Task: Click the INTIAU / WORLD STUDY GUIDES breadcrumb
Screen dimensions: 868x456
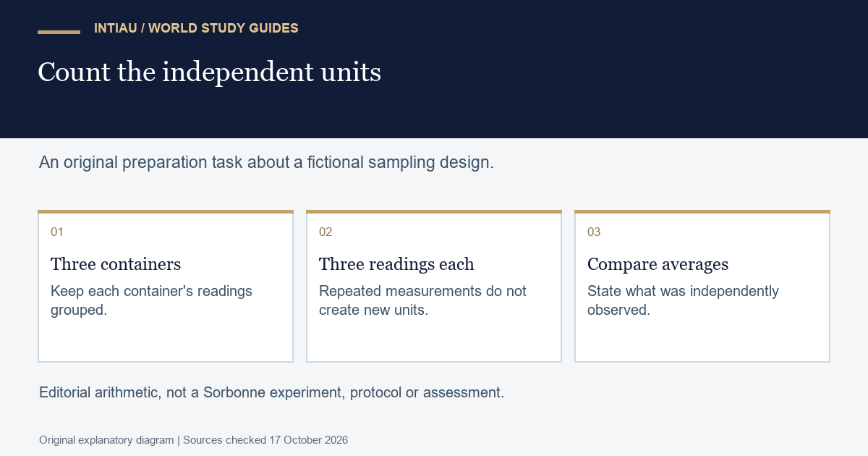Action: [x=196, y=28]
